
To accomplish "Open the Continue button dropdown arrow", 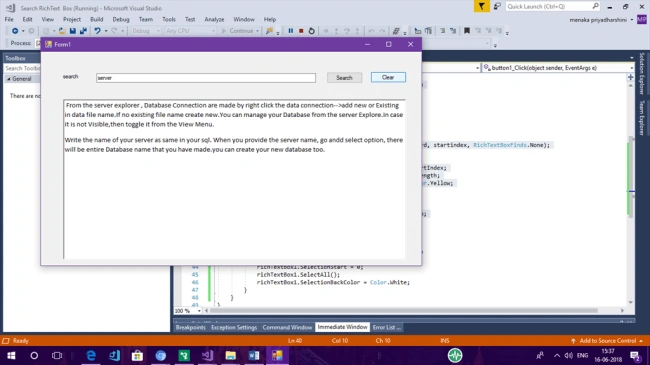I will (257, 31).
